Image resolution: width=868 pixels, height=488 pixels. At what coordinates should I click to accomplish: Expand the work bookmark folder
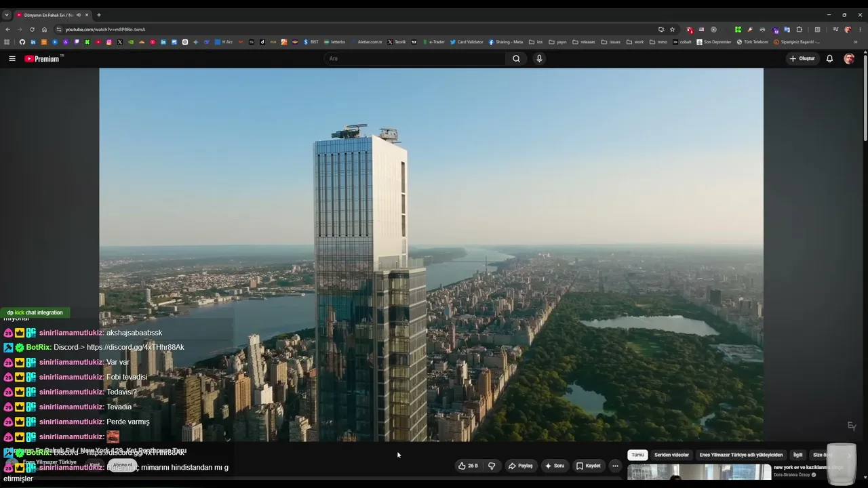click(635, 42)
